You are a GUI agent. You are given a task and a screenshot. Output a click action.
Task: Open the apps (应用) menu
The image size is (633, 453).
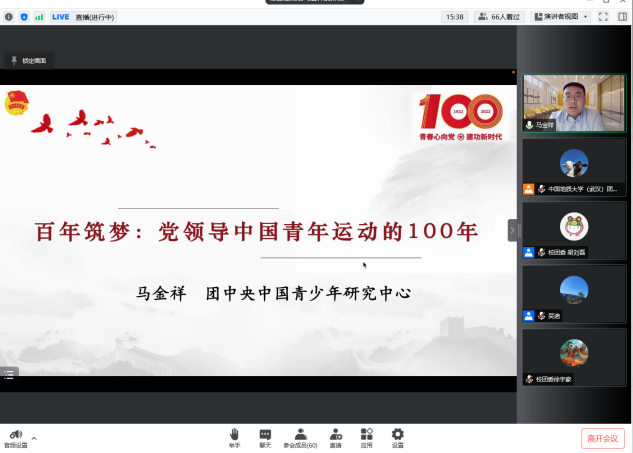(366, 436)
